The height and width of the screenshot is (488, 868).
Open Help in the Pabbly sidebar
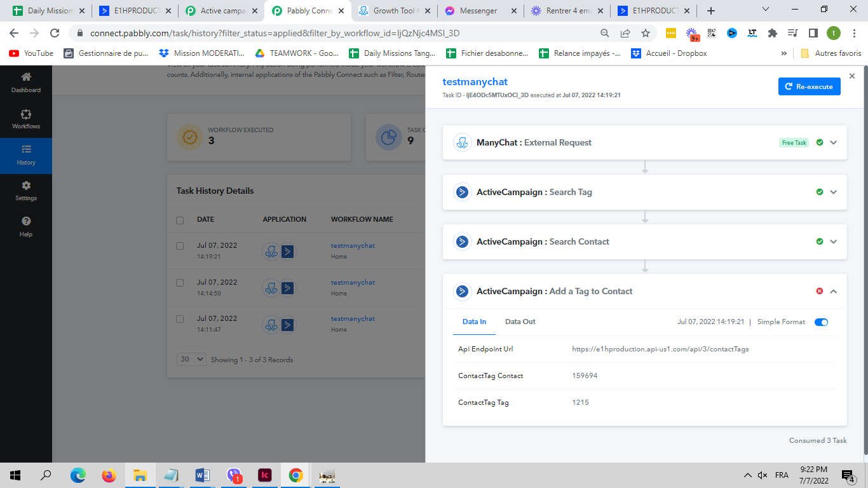pyautogui.click(x=26, y=227)
